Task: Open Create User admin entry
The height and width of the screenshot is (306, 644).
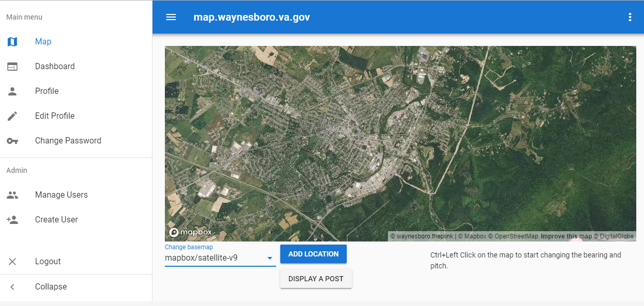Action: (x=76, y=219)
